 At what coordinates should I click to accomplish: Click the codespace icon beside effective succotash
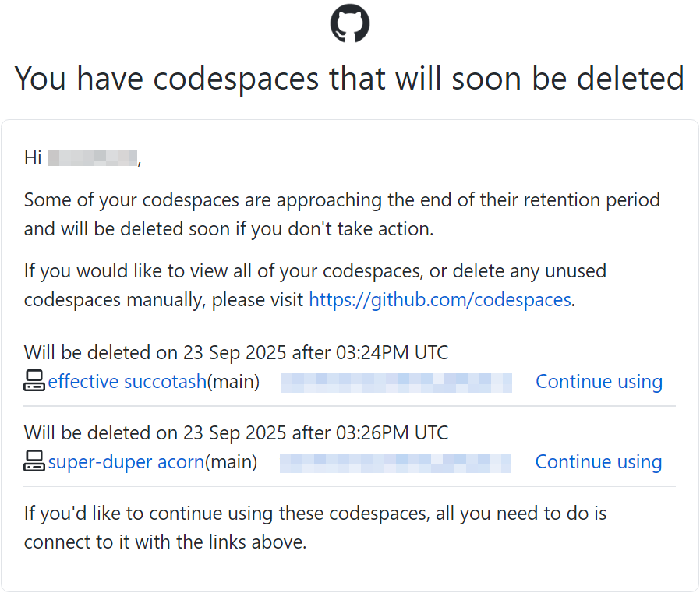point(34,382)
